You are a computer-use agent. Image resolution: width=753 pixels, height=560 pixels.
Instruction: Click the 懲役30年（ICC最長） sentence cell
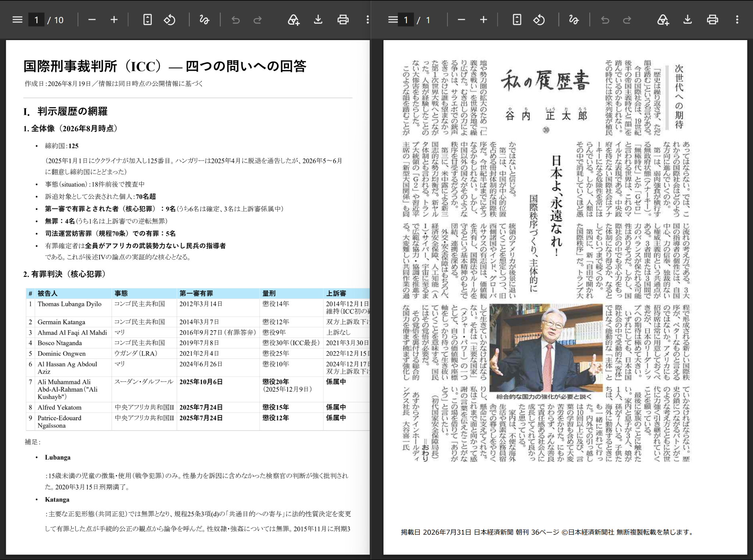(291, 343)
